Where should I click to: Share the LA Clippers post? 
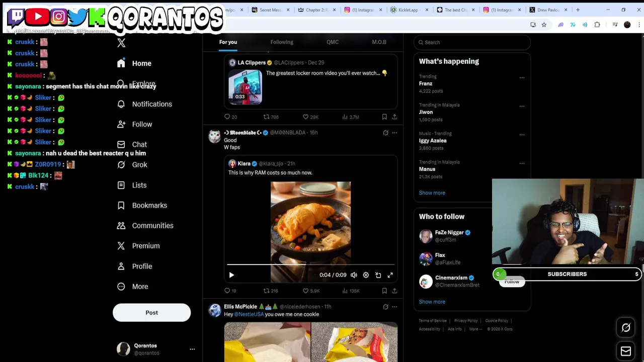(x=394, y=117)
